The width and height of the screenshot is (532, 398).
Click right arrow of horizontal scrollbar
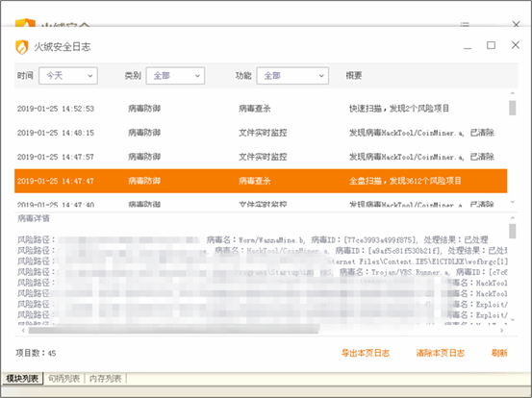pyautogui.click(x=502, y=330)
